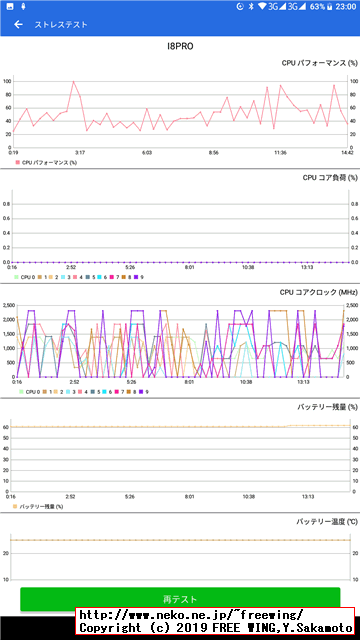Tap the CPU 0 green swatch in コアクロック legend
This screenshot has width=360, height=640.
pos(21,391)
